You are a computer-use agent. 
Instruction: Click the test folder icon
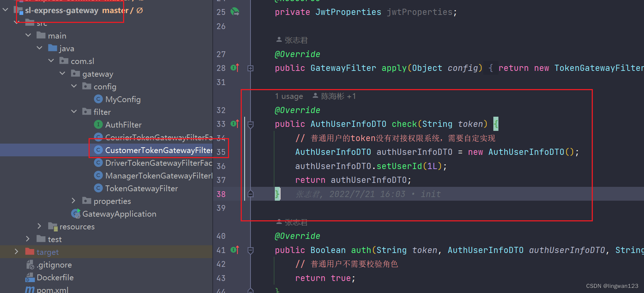41,238
